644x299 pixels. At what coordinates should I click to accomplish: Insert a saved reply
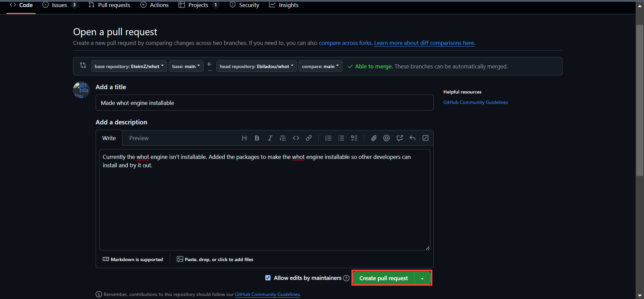coord(413,138)
